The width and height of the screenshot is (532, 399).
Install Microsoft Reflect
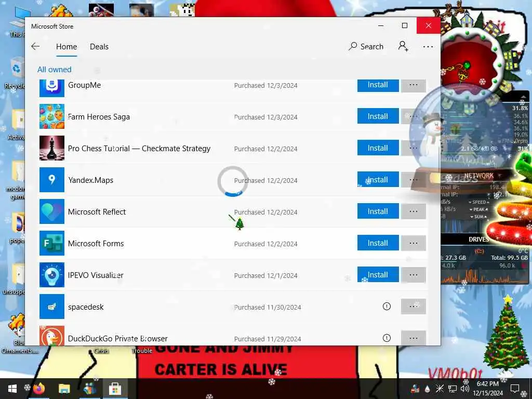point(378,211)
